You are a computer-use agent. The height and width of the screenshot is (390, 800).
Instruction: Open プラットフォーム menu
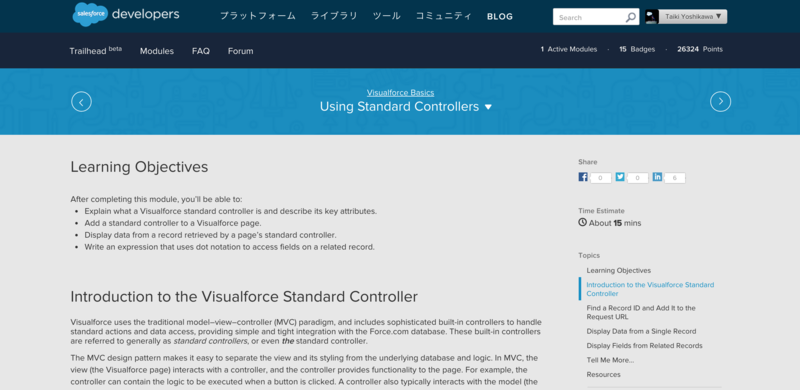coord(258,16)
